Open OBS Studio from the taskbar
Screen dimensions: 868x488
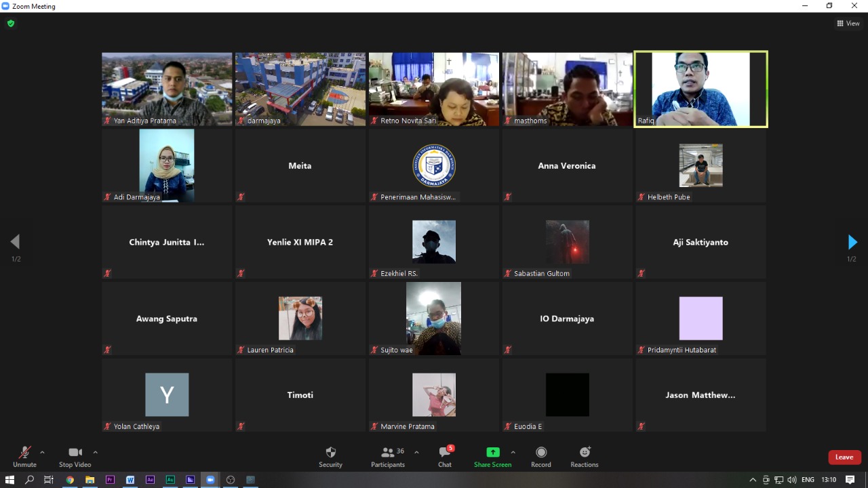tap(231, 480)
